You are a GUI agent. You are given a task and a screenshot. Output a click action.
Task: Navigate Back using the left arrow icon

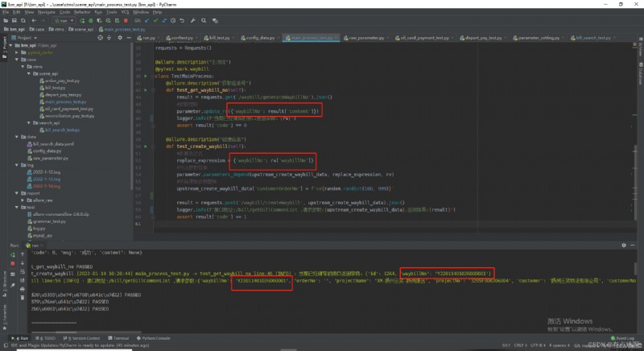pyautogui.click(x=34, y=20)
